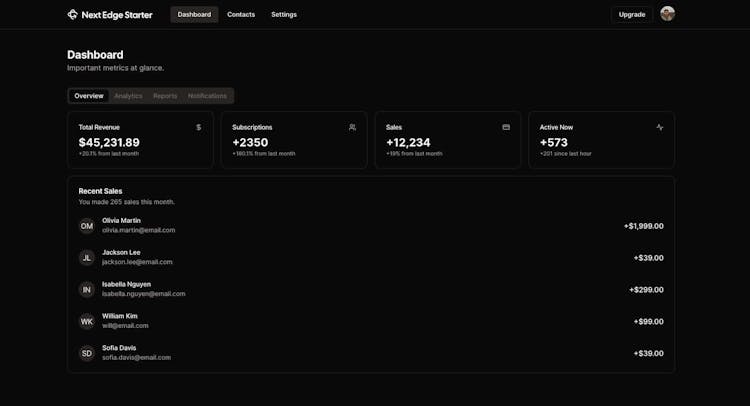
Task: Click the activity pulse icon on Active Now
Action: pyautogui.click(x=659, y=128)
